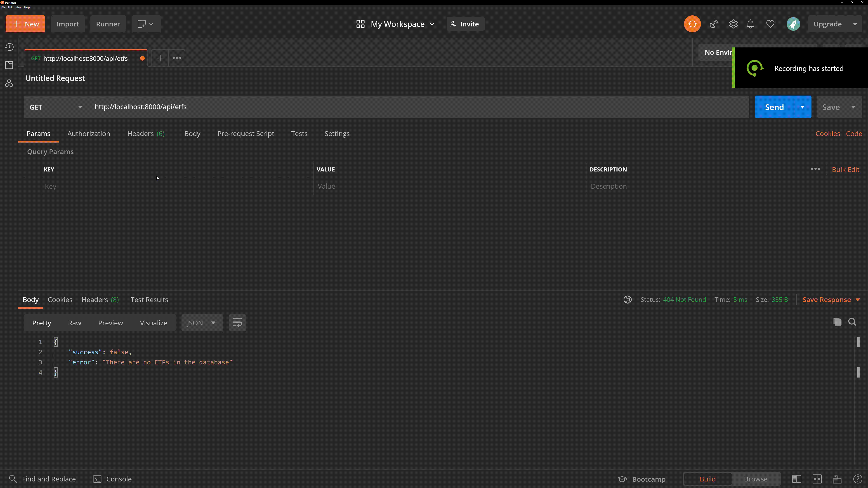
Task: Open the JSON format dropdown
Action: click(x=202, y=323)
